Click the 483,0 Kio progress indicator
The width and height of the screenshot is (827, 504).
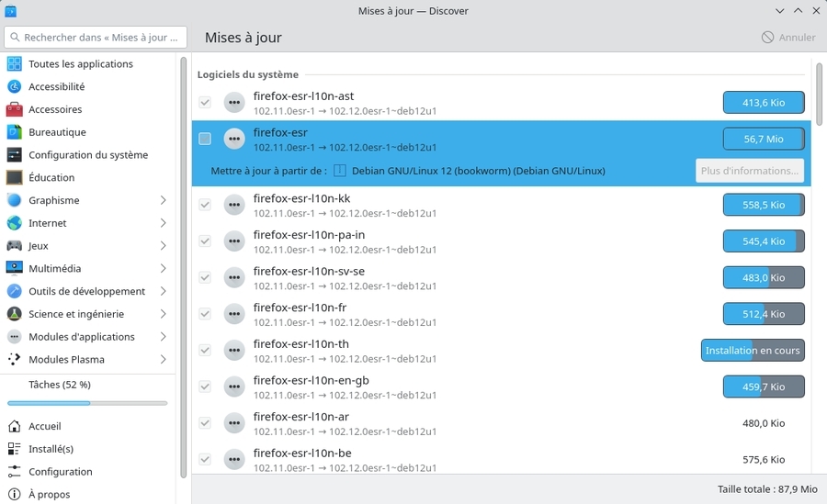[x=764, y=277]
